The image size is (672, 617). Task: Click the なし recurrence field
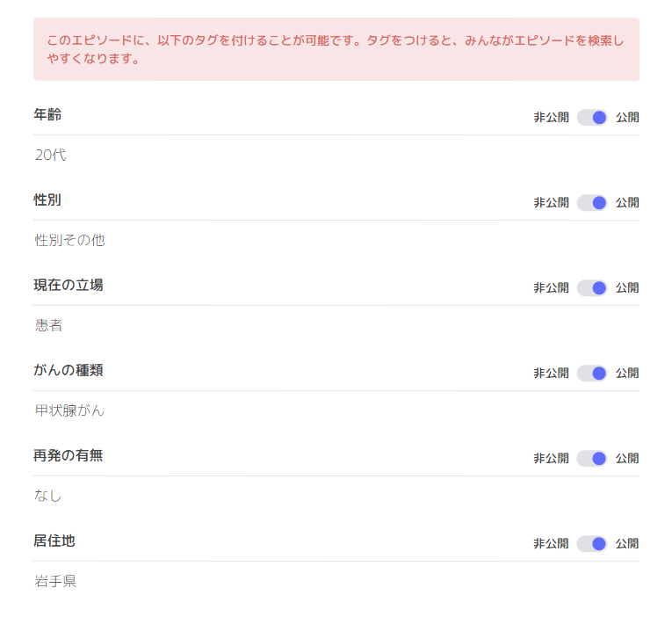click(336, 496)
